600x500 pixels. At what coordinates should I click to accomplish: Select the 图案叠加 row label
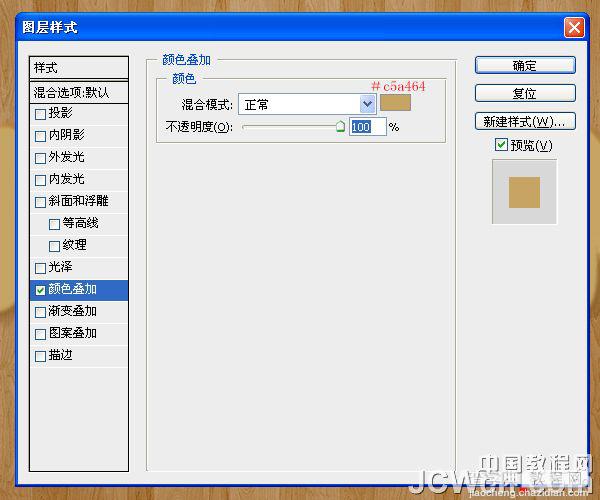coord(72,333)
